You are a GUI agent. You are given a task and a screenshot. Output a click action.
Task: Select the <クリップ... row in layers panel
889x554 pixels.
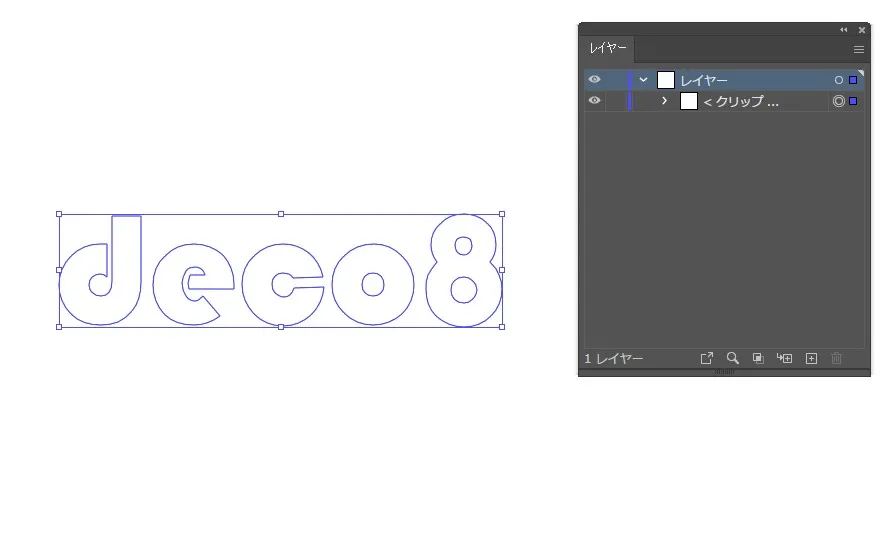tap(724, 101)
